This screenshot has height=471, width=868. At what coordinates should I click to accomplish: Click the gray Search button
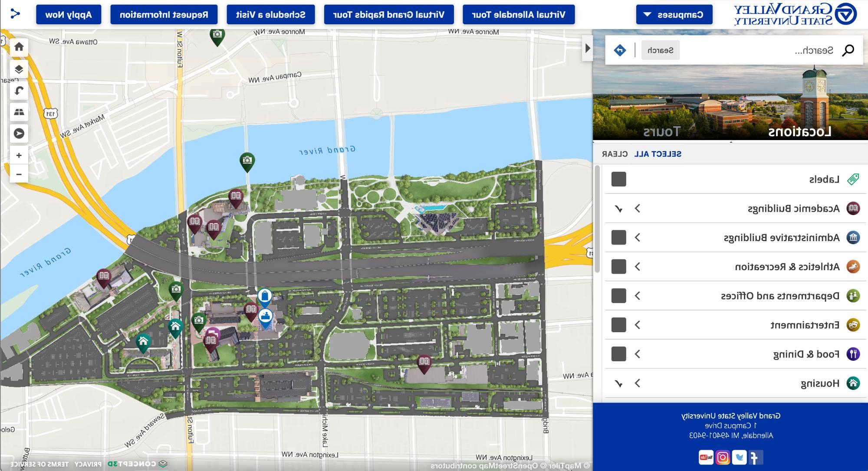click(660, 50)
